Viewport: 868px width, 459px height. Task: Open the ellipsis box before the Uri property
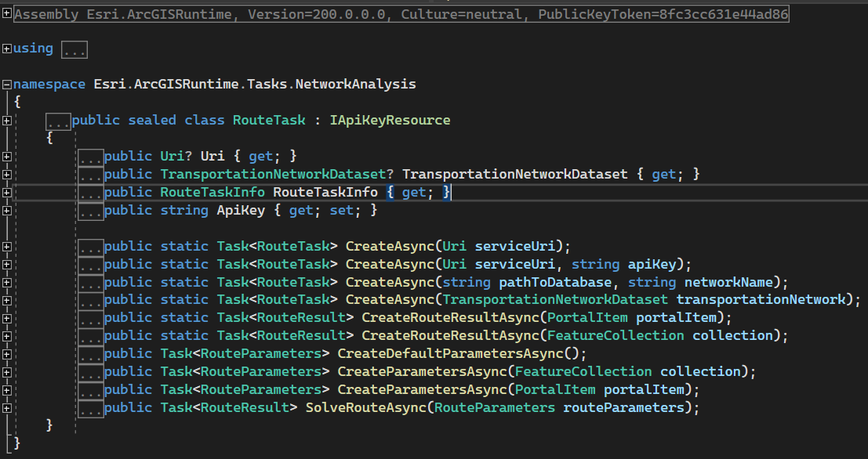(x=90, y=157)
